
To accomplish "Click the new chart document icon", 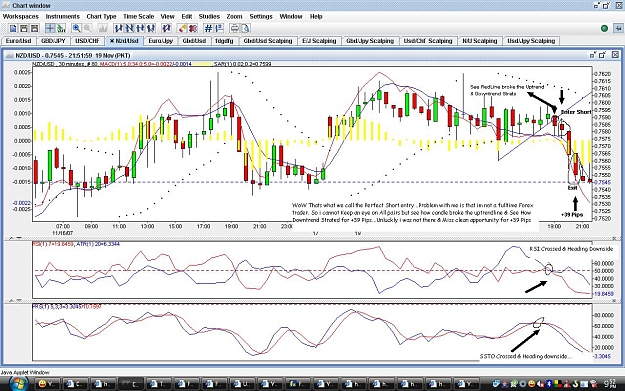I will tap(13, 28).
